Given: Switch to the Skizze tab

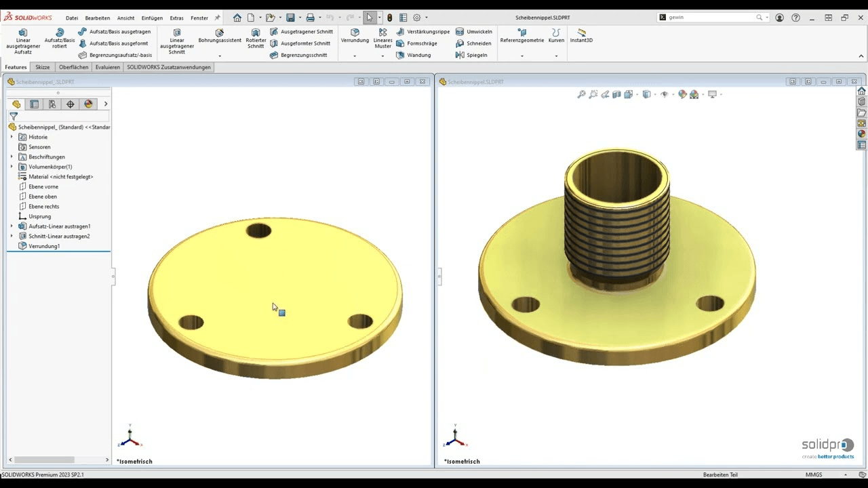Looking at the screenshot, I should [x=43, y=66].
